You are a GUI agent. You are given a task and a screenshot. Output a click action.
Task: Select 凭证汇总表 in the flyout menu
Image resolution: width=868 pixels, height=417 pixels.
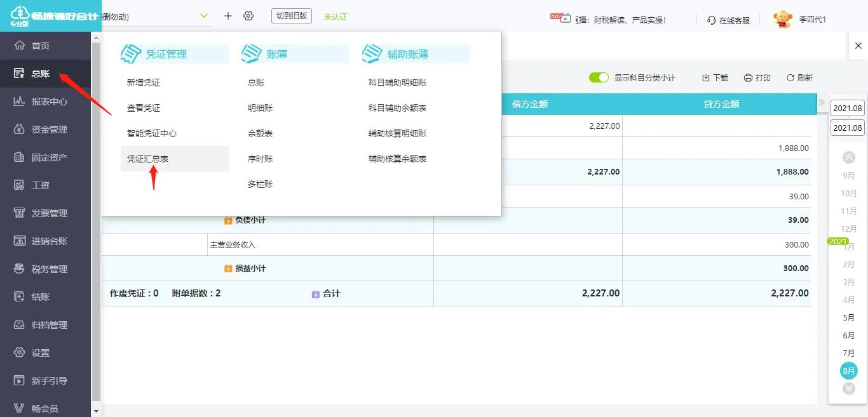(x=175, y=159)
